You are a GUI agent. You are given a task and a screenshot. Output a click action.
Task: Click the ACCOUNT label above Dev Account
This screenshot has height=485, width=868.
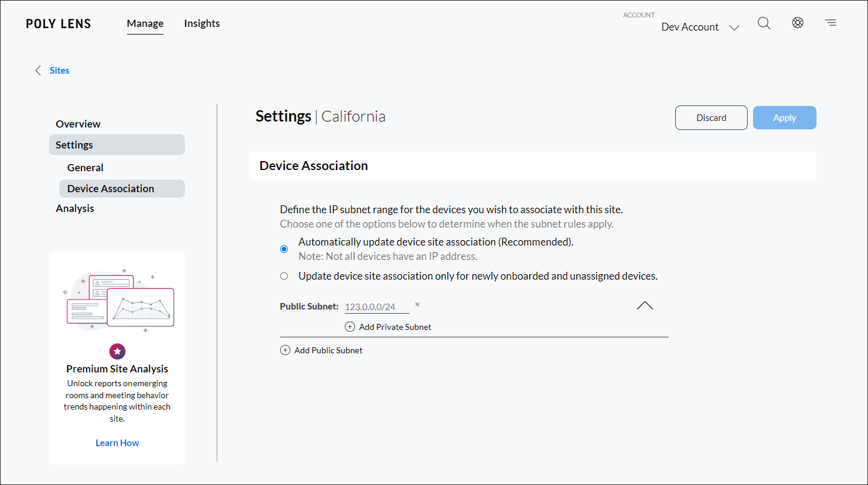point(639,15)
